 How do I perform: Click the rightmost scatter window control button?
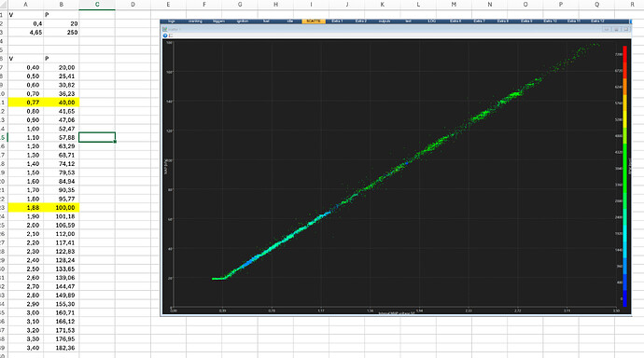[626, 30]
